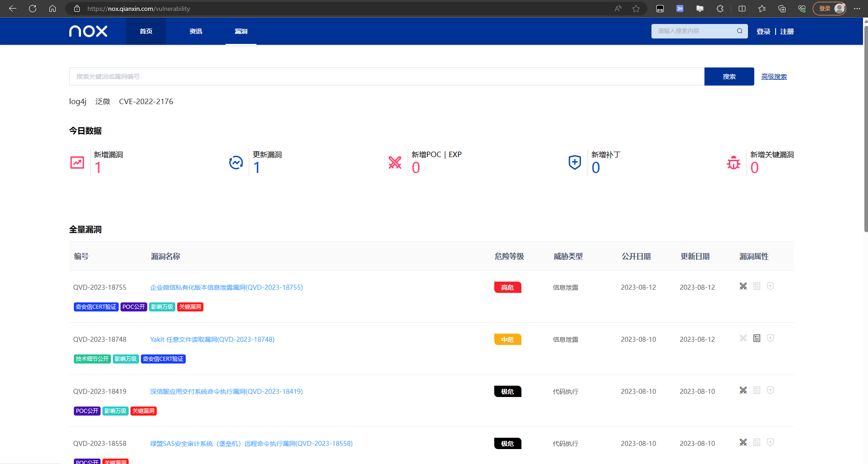868x464 pixels.
Task: Click the 公开日期 column header
Action: [x=636, y=256]
